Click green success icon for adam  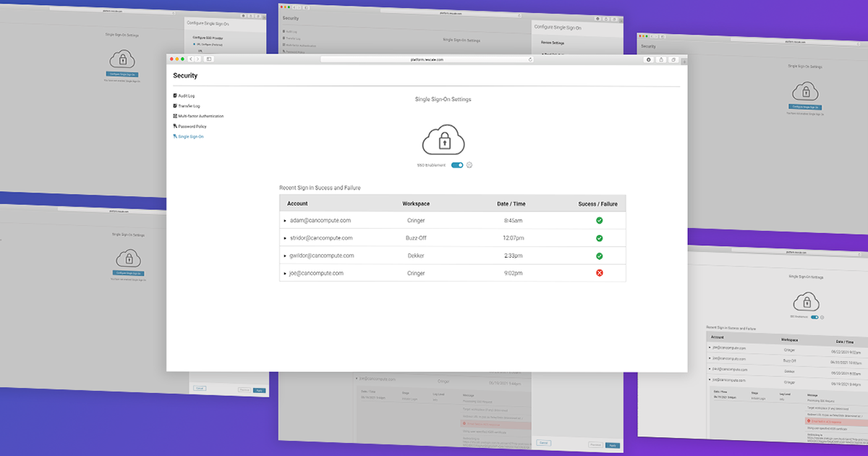(599, 220)
